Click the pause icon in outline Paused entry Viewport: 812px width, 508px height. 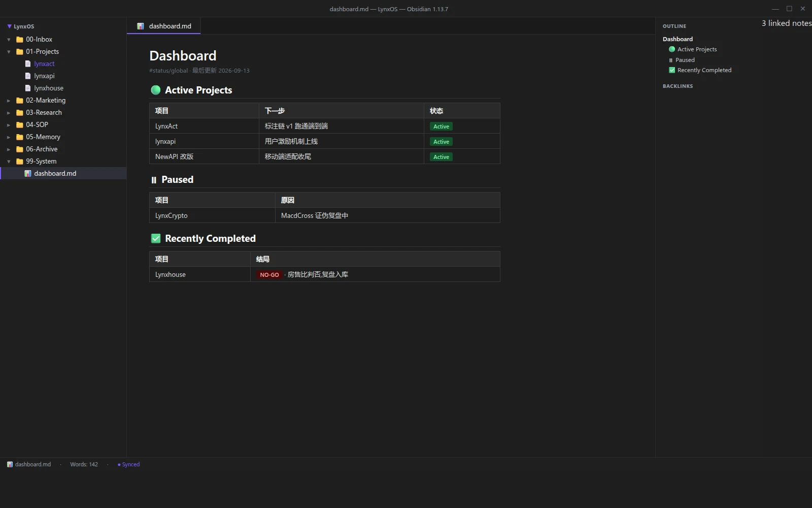tap(671, 60)
